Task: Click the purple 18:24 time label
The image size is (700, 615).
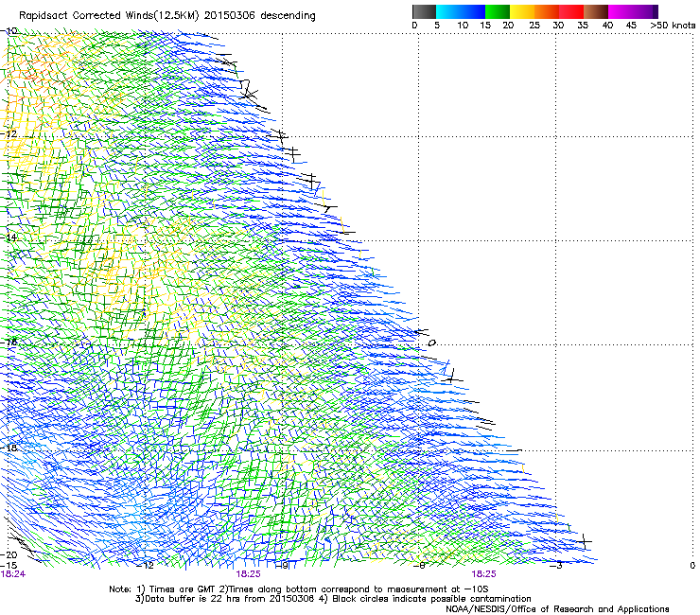Action: 13,574
